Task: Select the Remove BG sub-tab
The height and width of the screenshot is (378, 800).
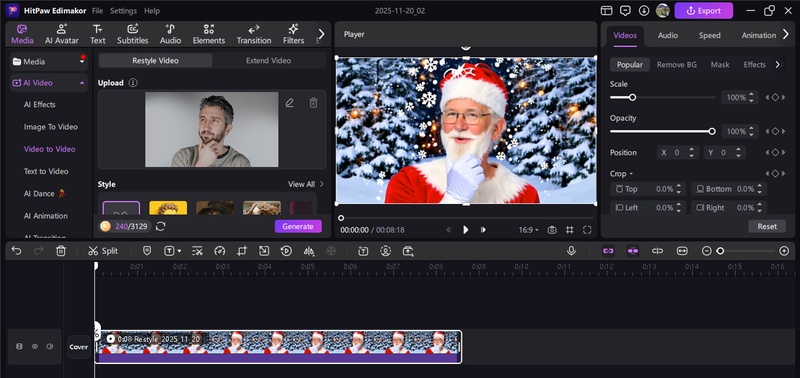Action: (x=677, y=64)
